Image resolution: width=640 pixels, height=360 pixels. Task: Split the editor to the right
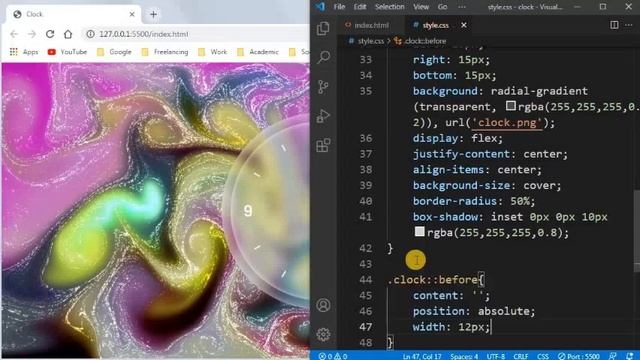(614, 25)
